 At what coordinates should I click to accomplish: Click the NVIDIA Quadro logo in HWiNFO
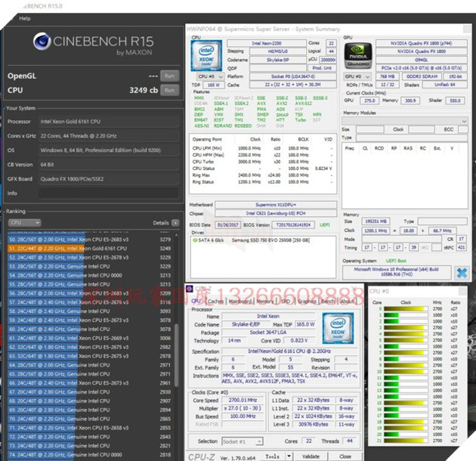click(358, 56)
